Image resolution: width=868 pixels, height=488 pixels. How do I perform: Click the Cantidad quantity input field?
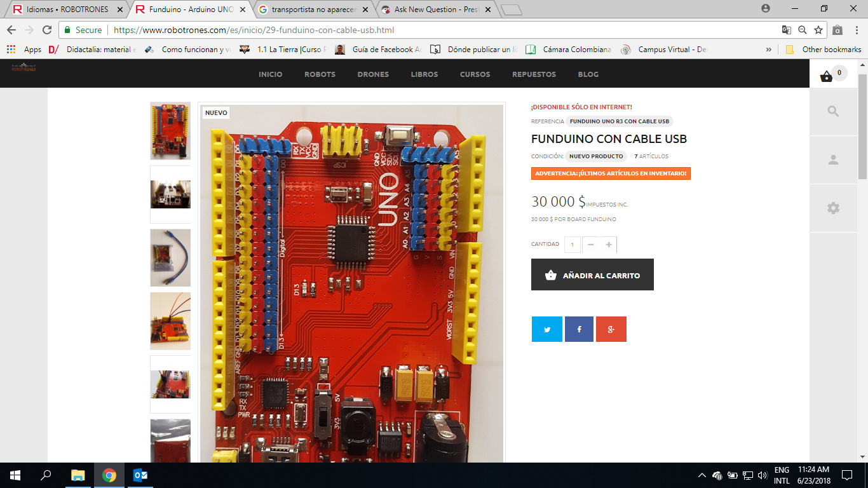coord(573,245)
